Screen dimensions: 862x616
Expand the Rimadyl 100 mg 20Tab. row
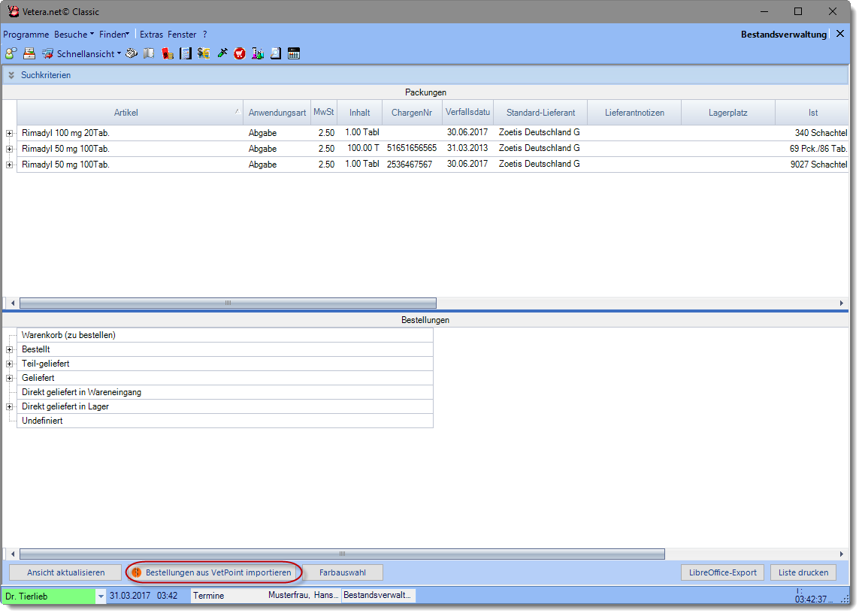click(10, 133)
